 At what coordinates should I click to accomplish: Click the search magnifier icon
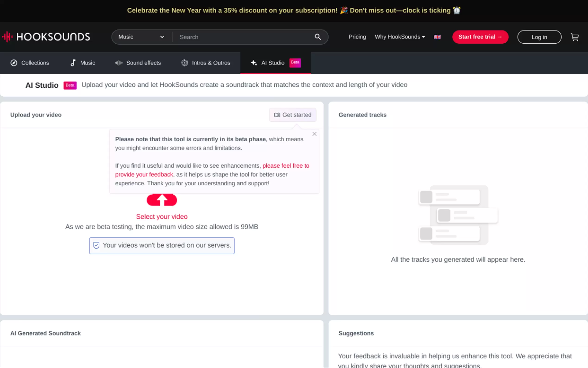(318, 37)
